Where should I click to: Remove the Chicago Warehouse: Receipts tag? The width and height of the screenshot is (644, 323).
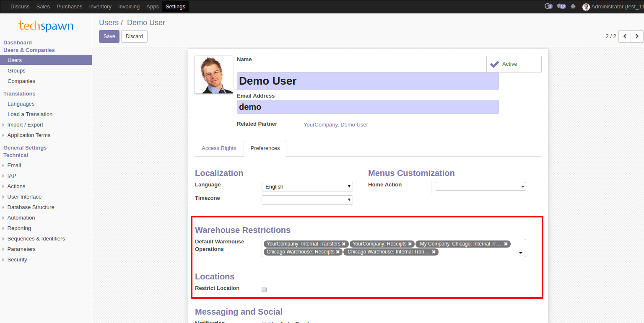[338, 252]
